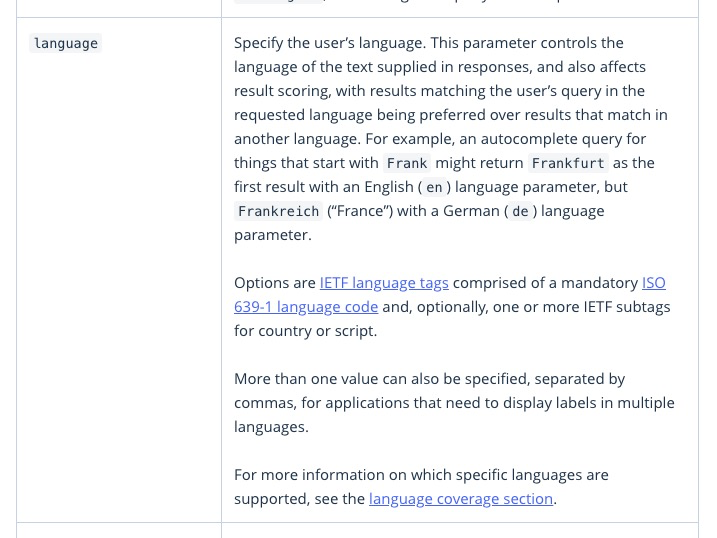Follow the language coverage section link

(461, 499)
